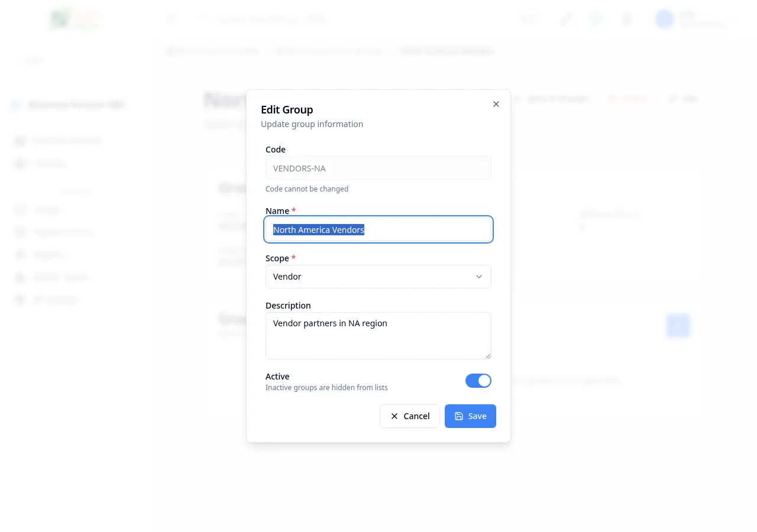Click the application logo in the sidebar
Viewport: 757px width, 532px height.
click(74, 19)
